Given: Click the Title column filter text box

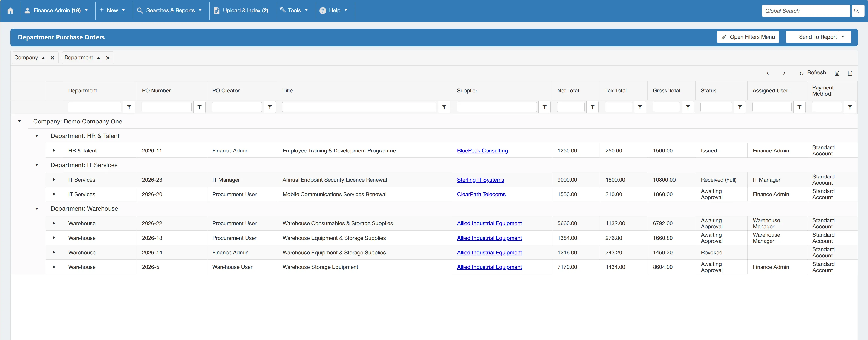Looking at the screenshot, I should [359, 107].
